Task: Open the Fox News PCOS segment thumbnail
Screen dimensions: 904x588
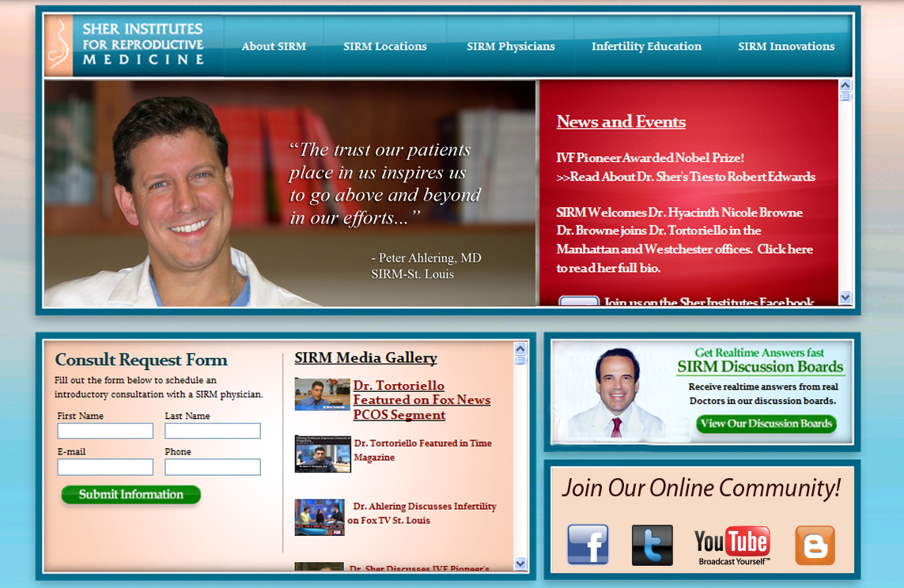Action: 322,394
